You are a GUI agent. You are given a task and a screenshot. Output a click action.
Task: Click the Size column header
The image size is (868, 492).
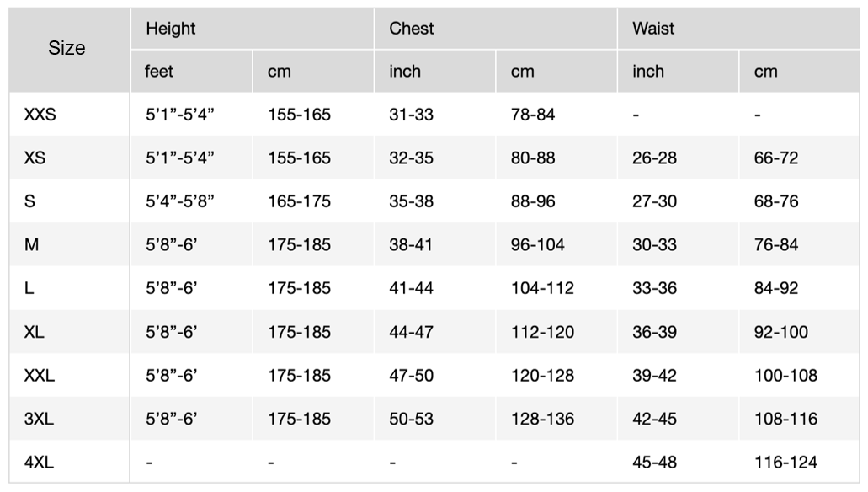pyautogui.click(x=67, y=49)
